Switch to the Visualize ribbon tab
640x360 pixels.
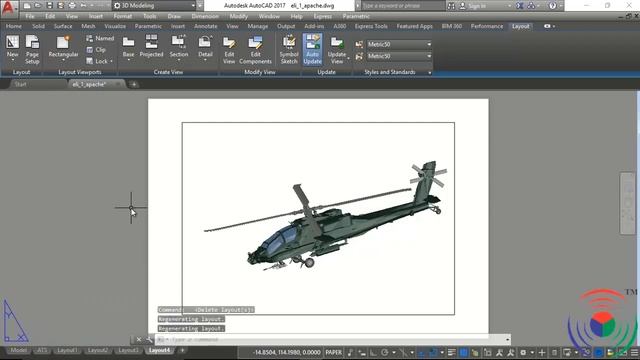coord(115,26)
